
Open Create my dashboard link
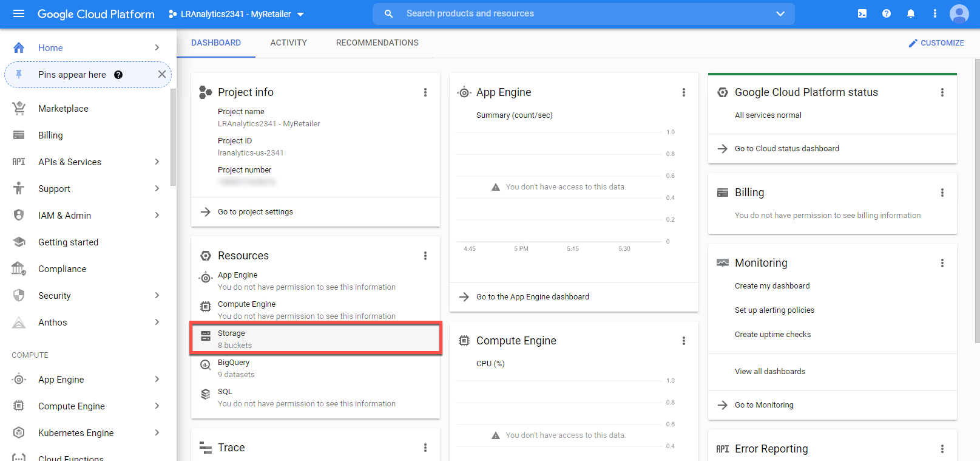pos(772,286)
